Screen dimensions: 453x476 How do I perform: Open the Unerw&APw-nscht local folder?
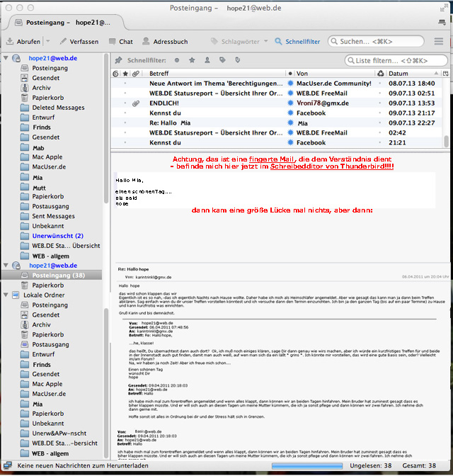click(59, 433)
